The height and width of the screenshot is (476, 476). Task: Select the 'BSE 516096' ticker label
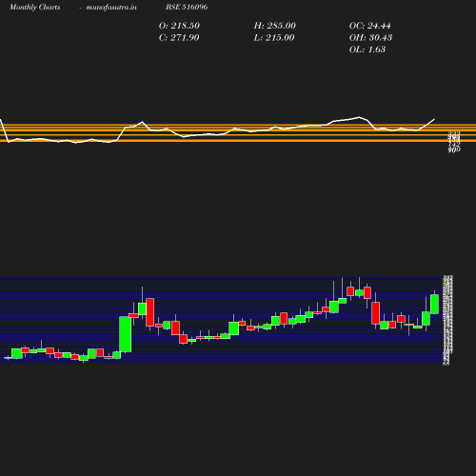click(187, 7)
